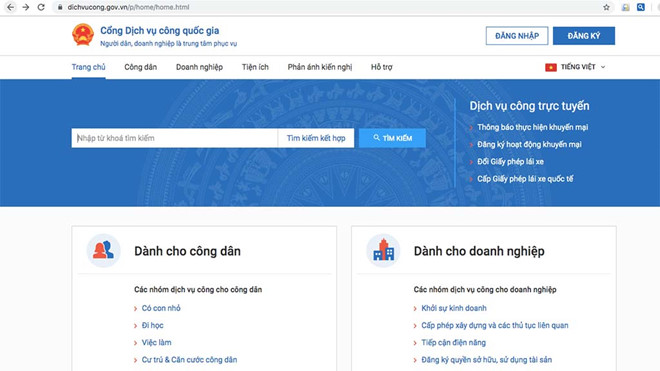This screenshot has width=660, height=371.
Task: Open the Khởi sự kinh doanh link
Action: pyautogui.click(x=454, y=308)
